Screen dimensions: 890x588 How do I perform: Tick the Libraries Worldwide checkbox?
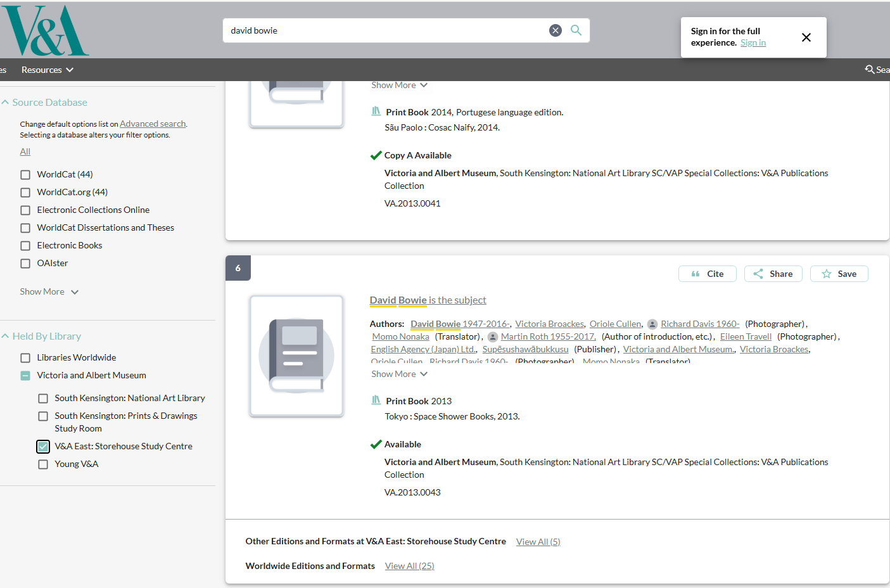(25, 358)
